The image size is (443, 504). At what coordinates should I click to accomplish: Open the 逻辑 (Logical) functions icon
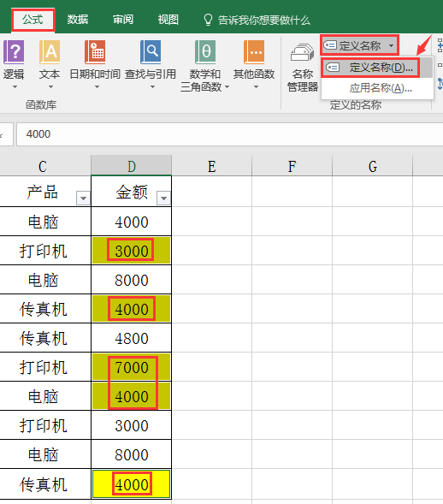pos(14,52)
